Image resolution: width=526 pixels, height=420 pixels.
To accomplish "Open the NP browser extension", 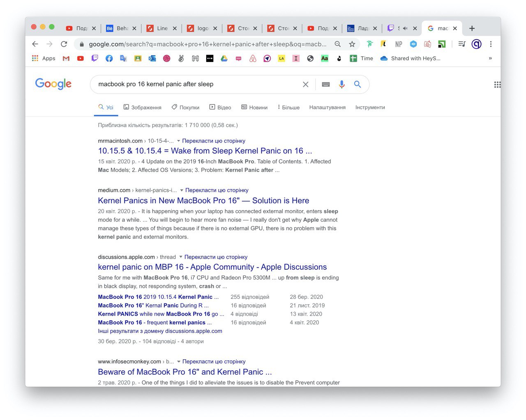I will (399, 44).
